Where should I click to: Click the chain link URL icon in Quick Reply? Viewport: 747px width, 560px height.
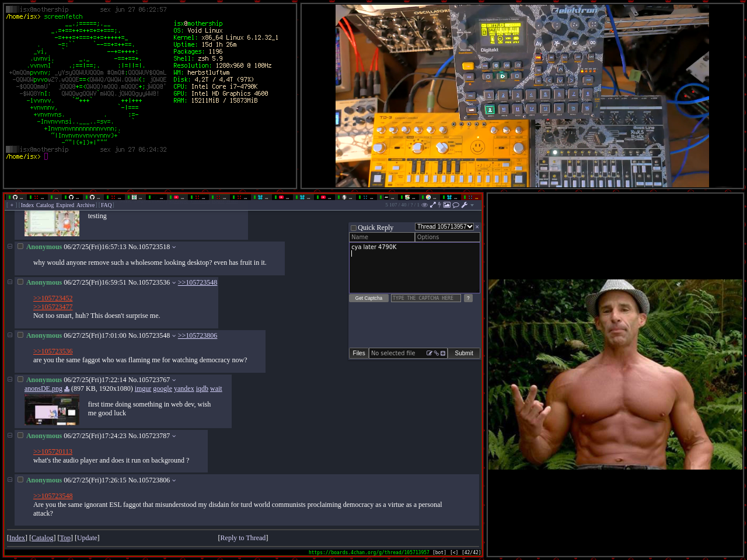(436, 353)
